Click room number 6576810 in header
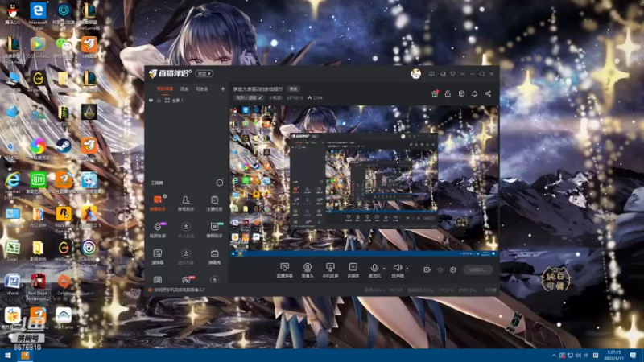644x362 pixels. coord(295,97)
